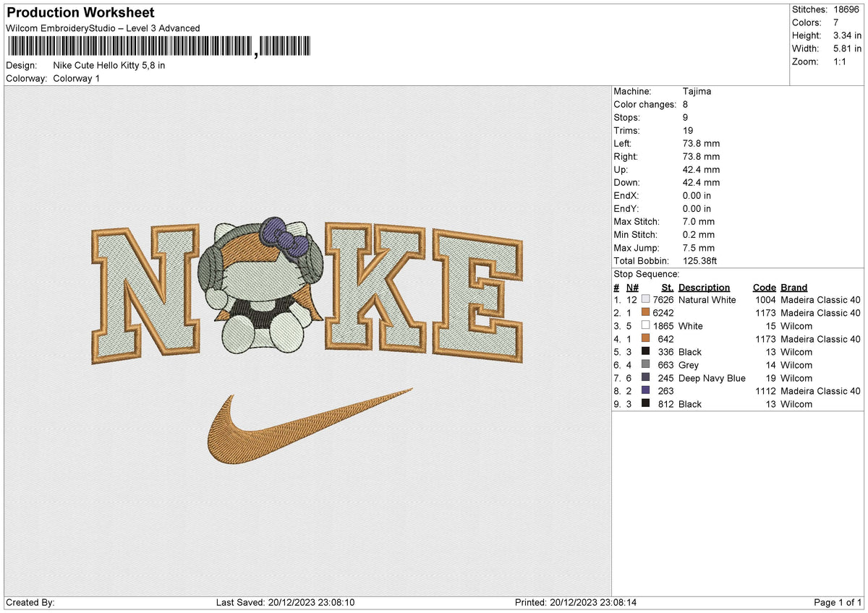
Task: Click the "Colorway 1" value
Action: pyautogui.click(x=77, y=78)
